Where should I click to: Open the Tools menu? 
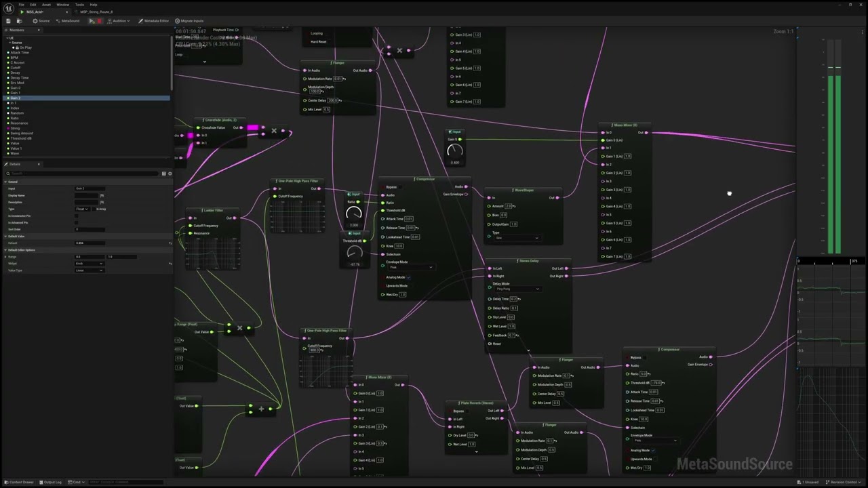pos(79,5)
